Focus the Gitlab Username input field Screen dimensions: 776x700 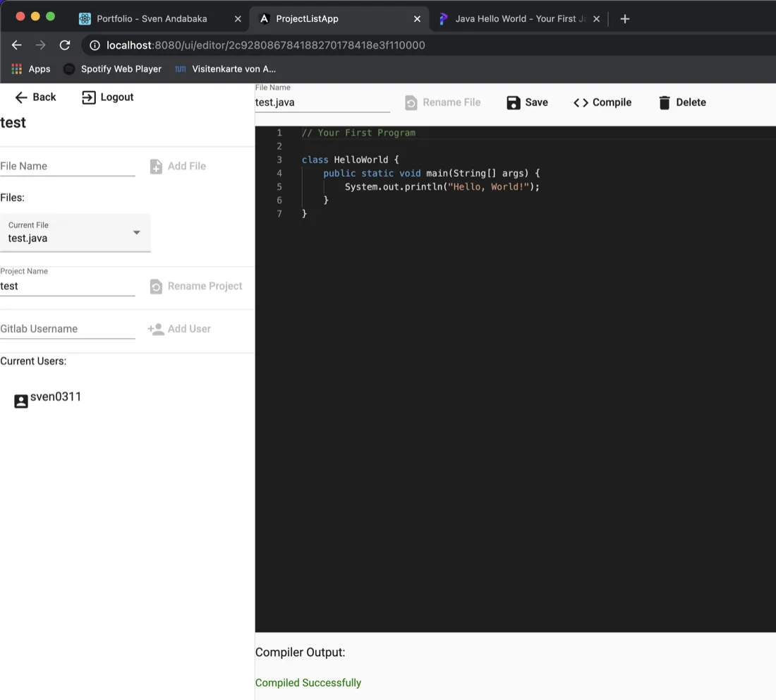pyautogui.click(x=67, y=330)
